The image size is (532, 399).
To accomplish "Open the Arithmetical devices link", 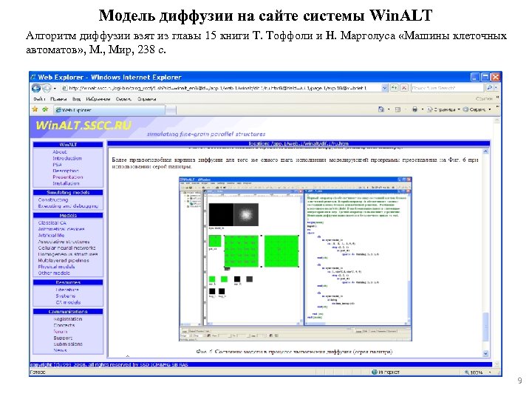I will (61, 229).
